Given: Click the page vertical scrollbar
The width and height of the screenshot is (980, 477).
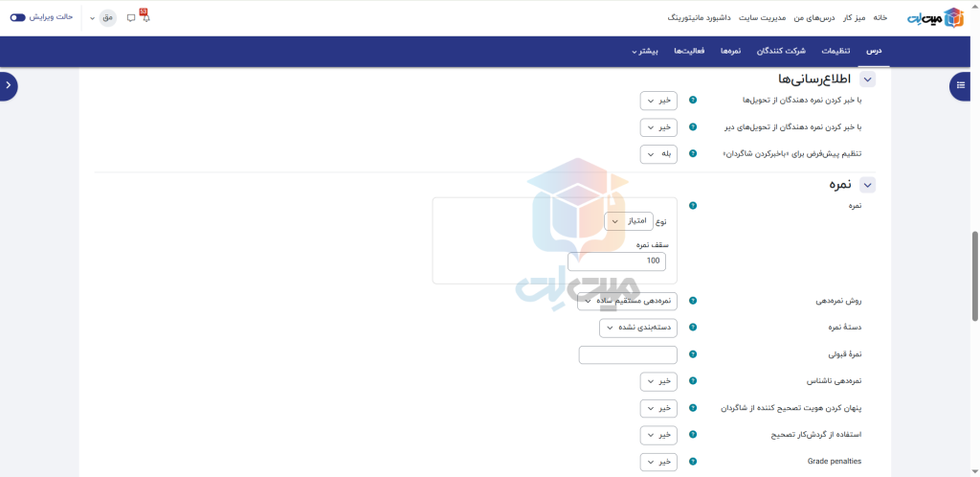Looking at the screenshot, I should point(975,275).
